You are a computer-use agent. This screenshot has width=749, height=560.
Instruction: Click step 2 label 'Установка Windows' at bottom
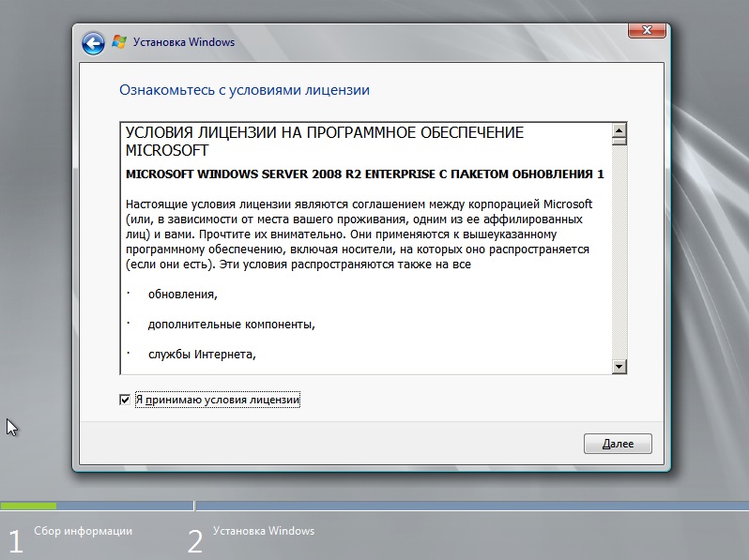264,531
